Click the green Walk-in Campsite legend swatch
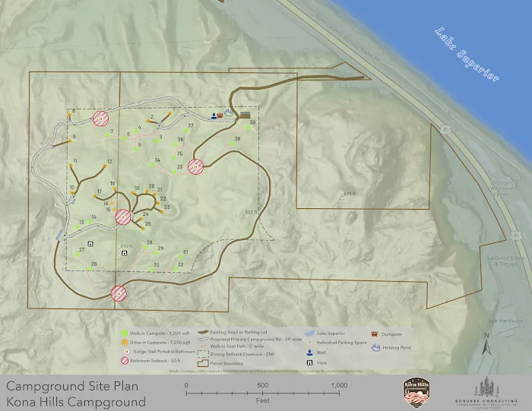532x411 pixels. [123, 333]
